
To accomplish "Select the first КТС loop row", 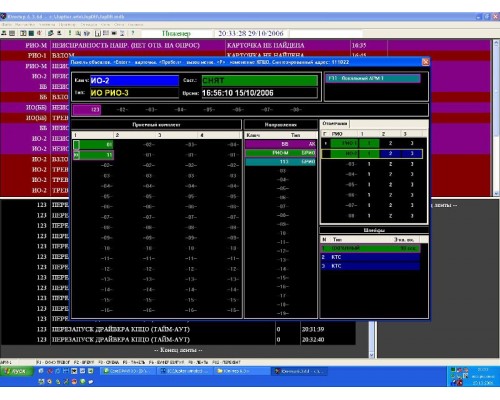I will [370, 257].
